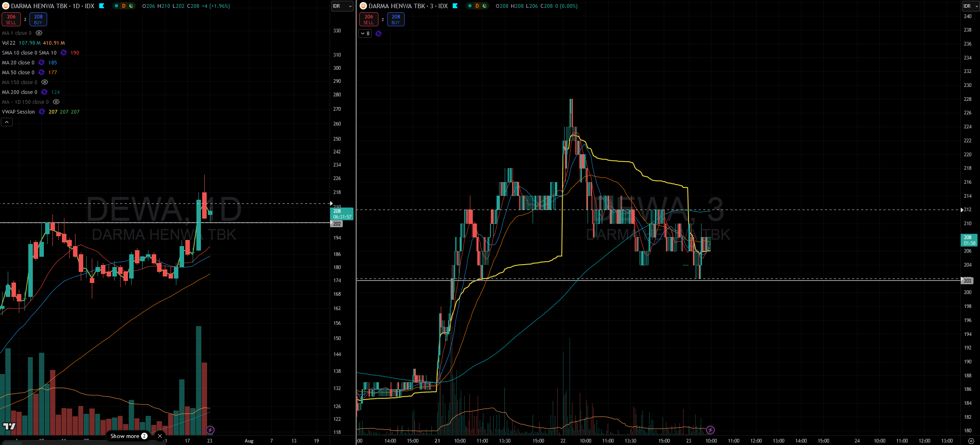
Task: Click the purple refresh icon below SELL on 3-minute chart
Action: point(378,34)
